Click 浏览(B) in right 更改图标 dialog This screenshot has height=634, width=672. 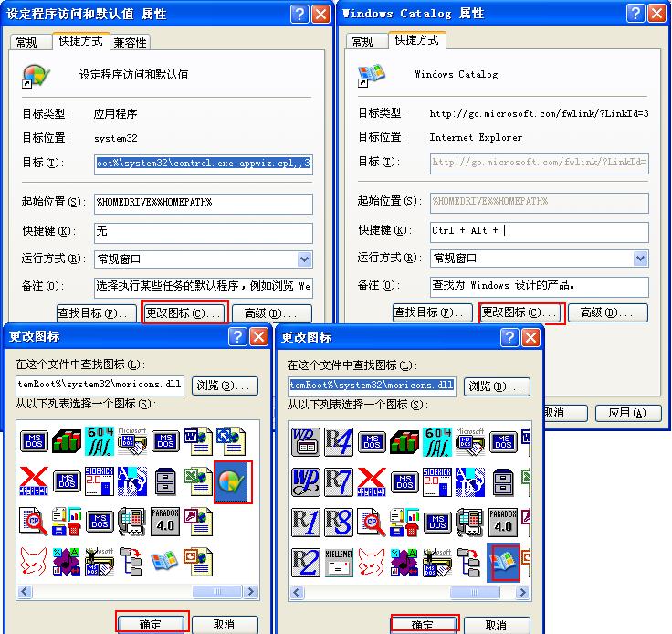(497, 386)
